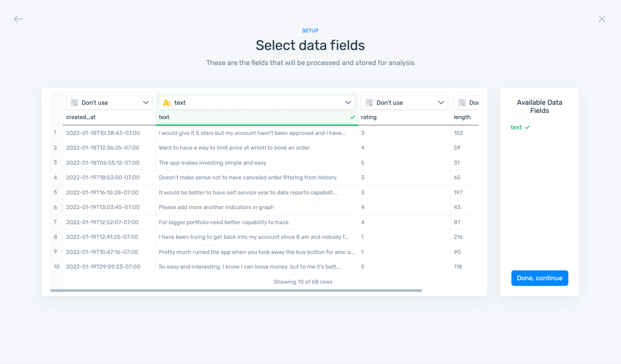Click the don't-use icon above length
Screen dimensions: 621x364
(462, 103)
